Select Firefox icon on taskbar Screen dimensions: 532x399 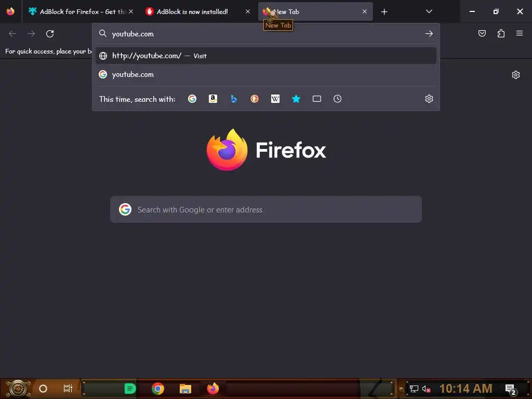pos(213,389)
